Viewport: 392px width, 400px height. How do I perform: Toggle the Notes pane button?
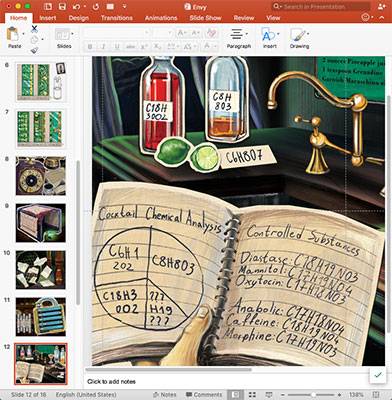tap(164, 395)
